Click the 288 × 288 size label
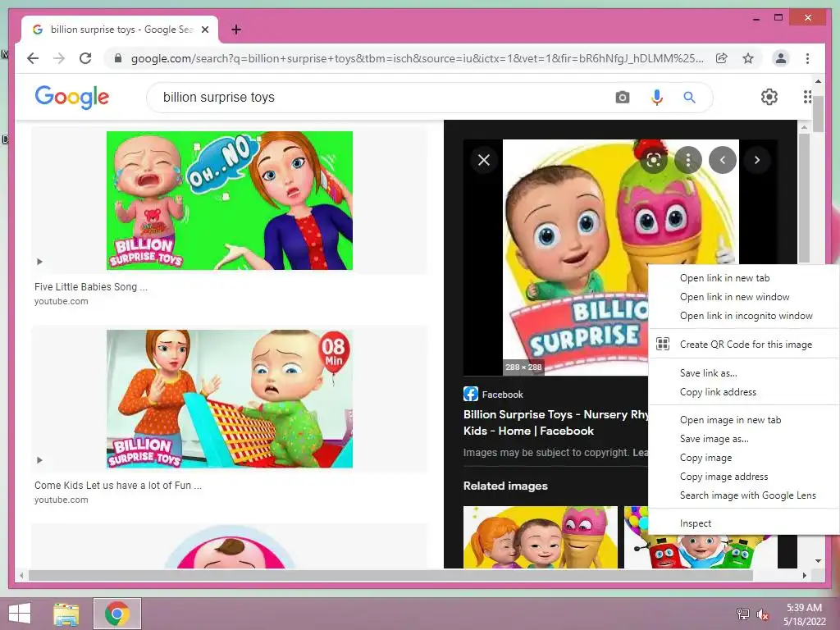Viewport: 840px width, 630px height. point(523,367)
